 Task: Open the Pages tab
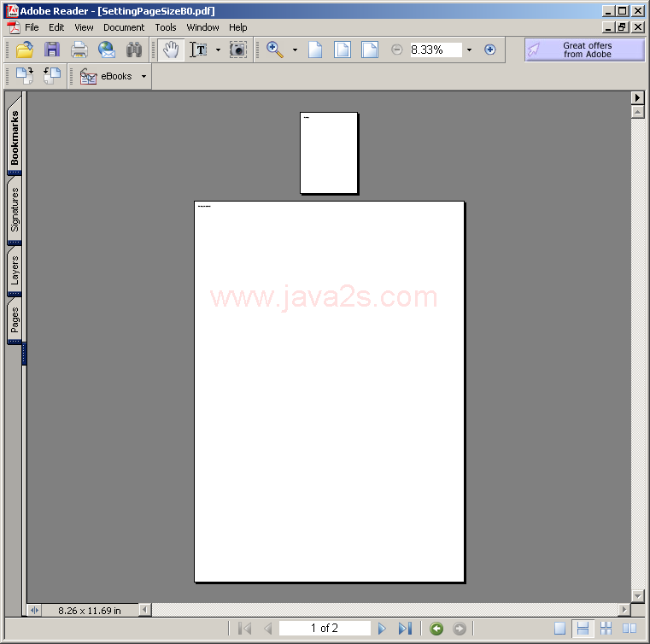[x=15, y=320]
